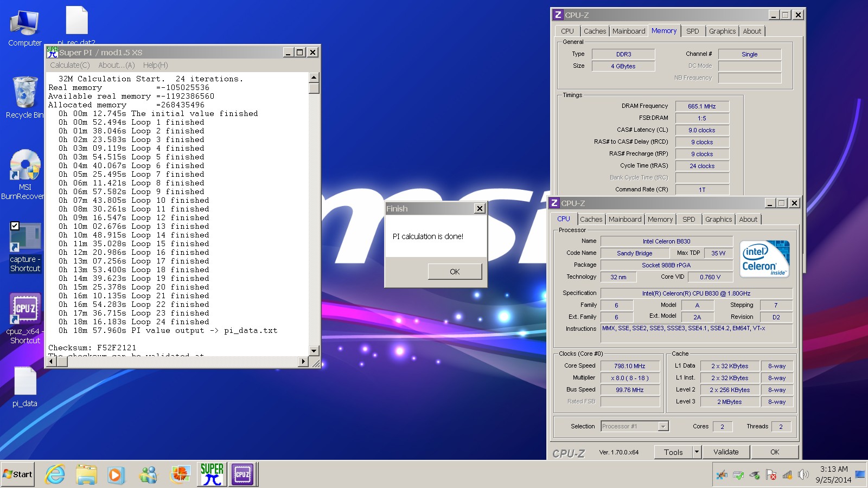Screen dimensions: 868x488
Task: Click the Intel Celeron B830 name field
Action: 667,241
